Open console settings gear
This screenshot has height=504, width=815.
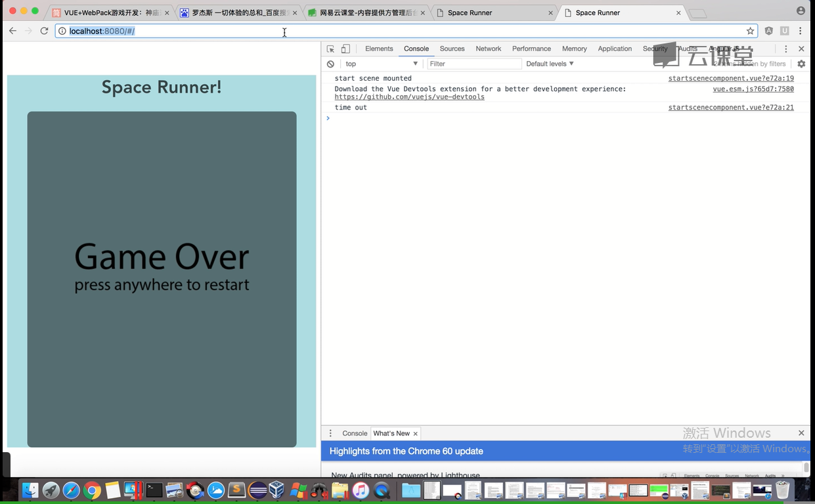coord(801,64)
